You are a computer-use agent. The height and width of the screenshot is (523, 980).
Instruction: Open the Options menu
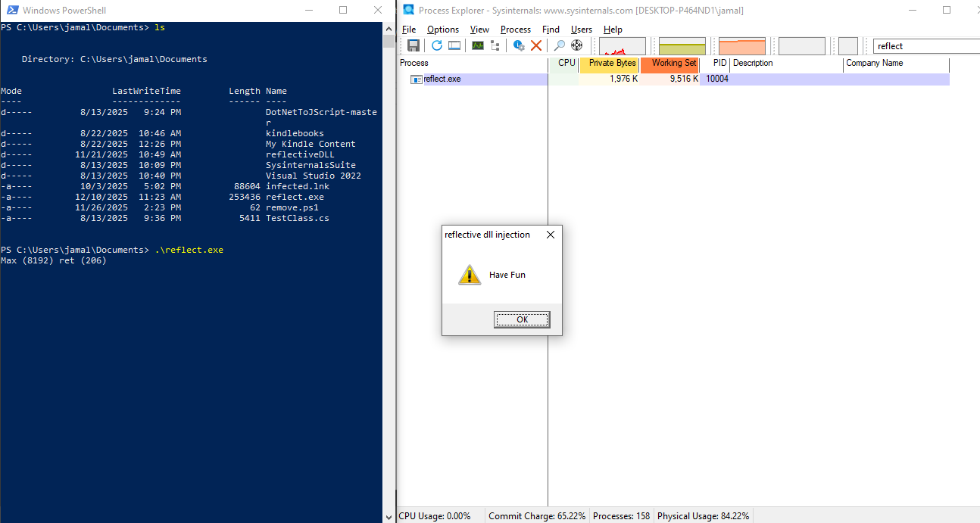coord(443,30)
